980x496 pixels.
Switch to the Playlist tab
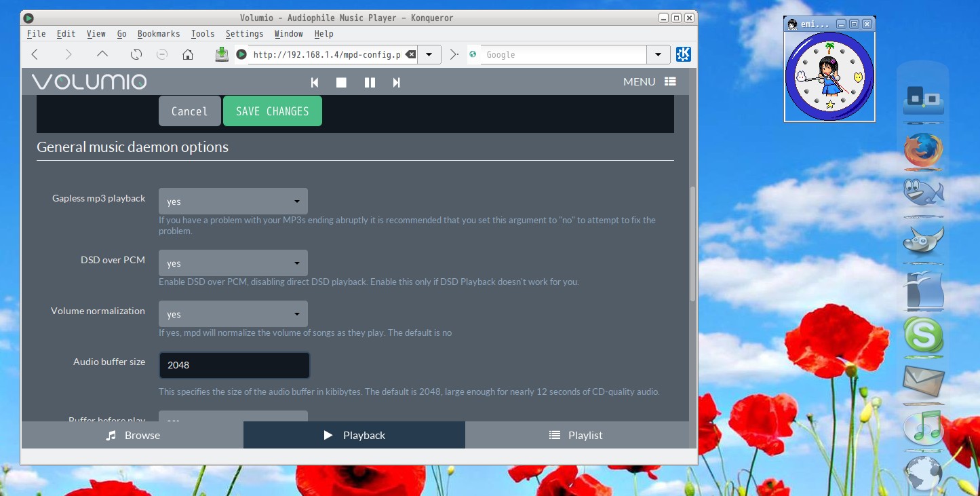(576, 435)
